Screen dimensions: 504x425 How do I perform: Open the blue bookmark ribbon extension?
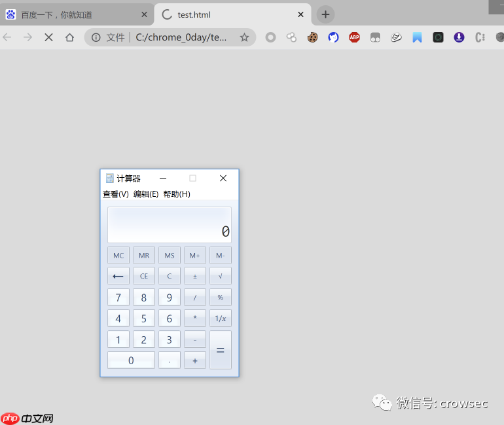(417, 37)
